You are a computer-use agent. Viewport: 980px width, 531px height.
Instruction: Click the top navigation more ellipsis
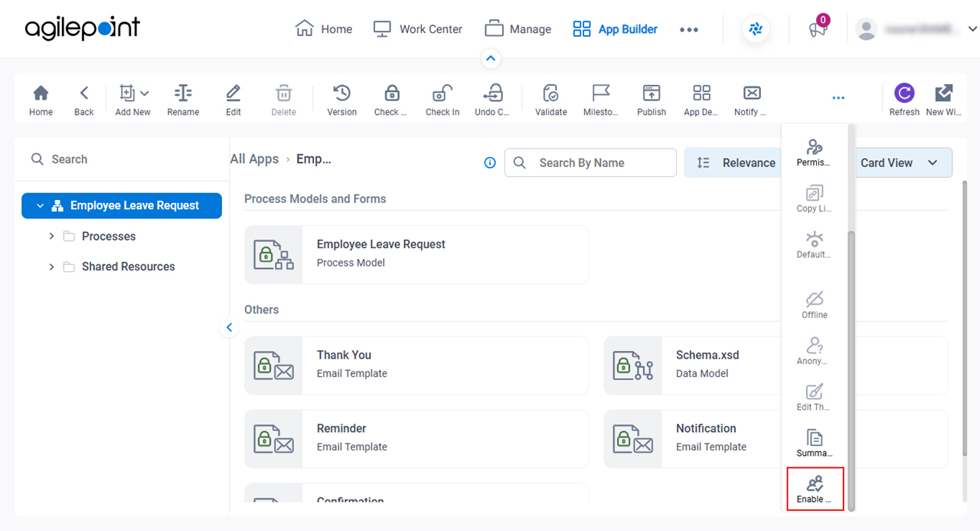(x=689, y=30)
